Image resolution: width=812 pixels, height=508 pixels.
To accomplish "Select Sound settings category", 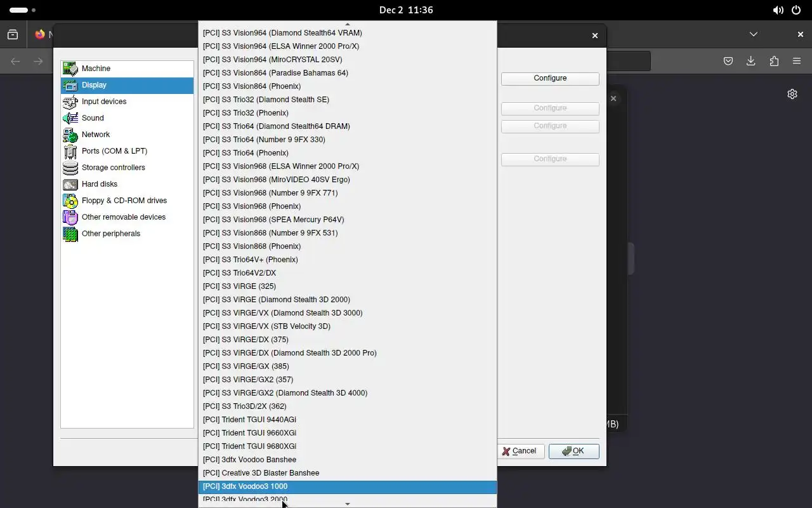I will tap(127, 118).
